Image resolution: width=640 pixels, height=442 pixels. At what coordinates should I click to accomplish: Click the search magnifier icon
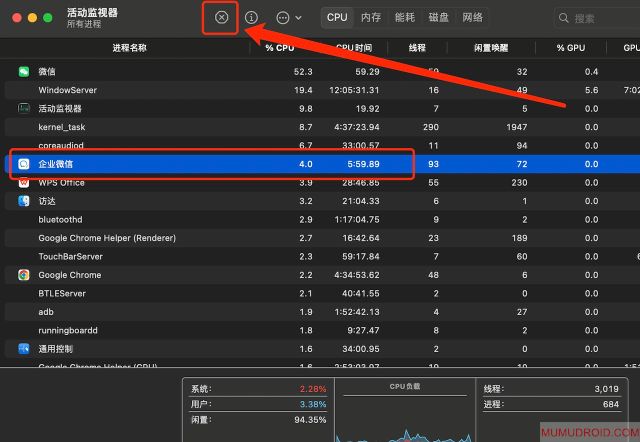[564, 18]
